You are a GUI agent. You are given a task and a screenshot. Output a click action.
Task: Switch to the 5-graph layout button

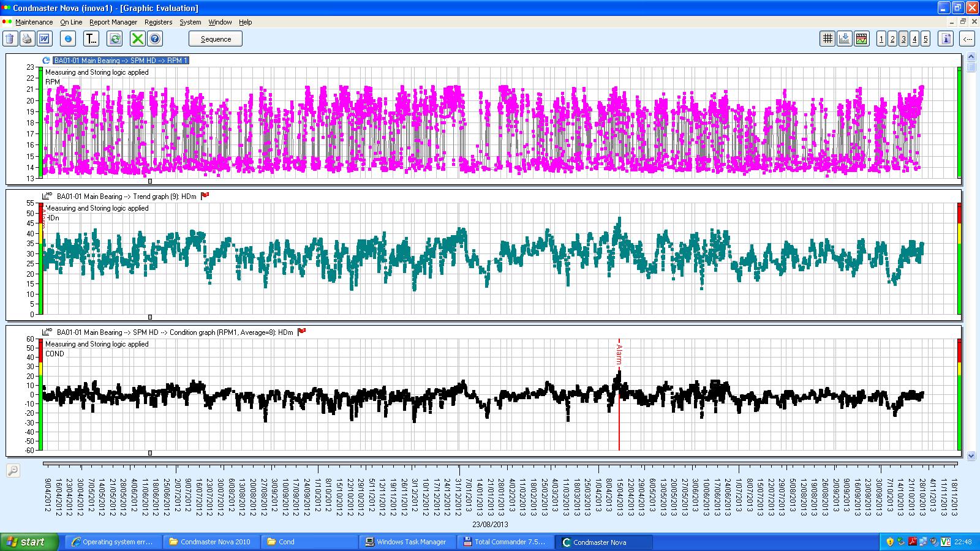point(925,39)
